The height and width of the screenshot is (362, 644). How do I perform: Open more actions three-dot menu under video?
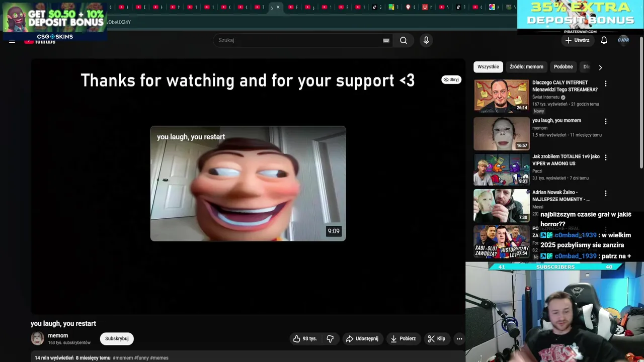click(459, 339)
